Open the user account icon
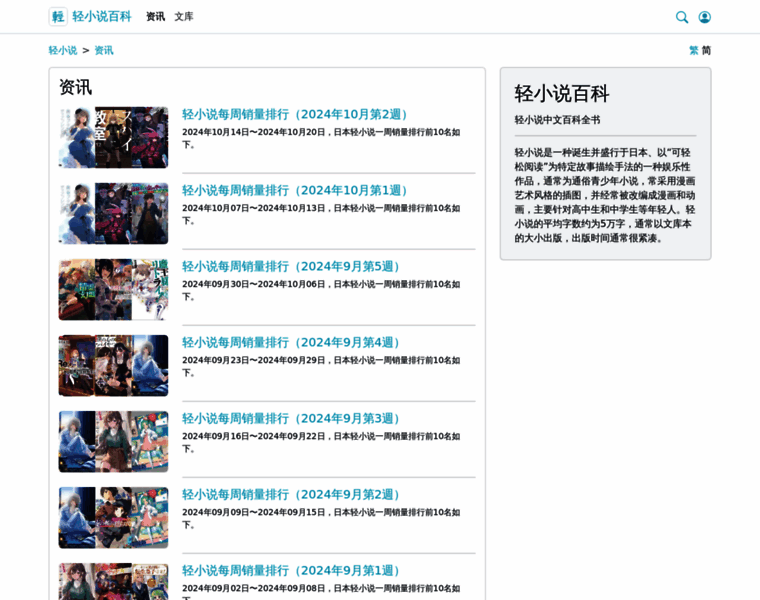Image resolution: width=760 pixels, height=600 pixels. (705, 17)
